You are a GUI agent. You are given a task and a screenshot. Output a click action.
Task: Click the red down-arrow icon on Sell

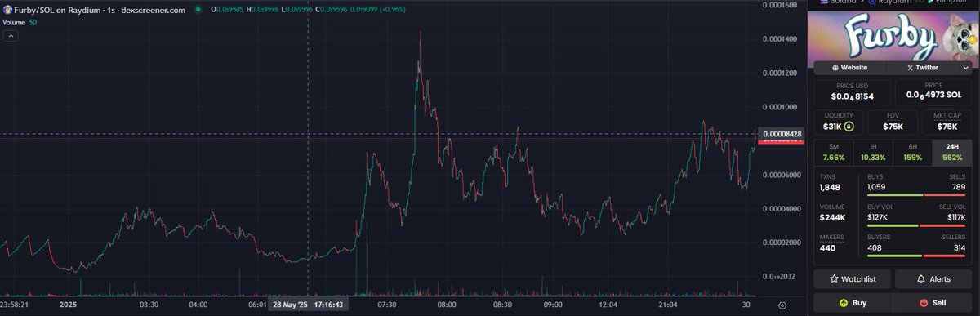point(924,303)
